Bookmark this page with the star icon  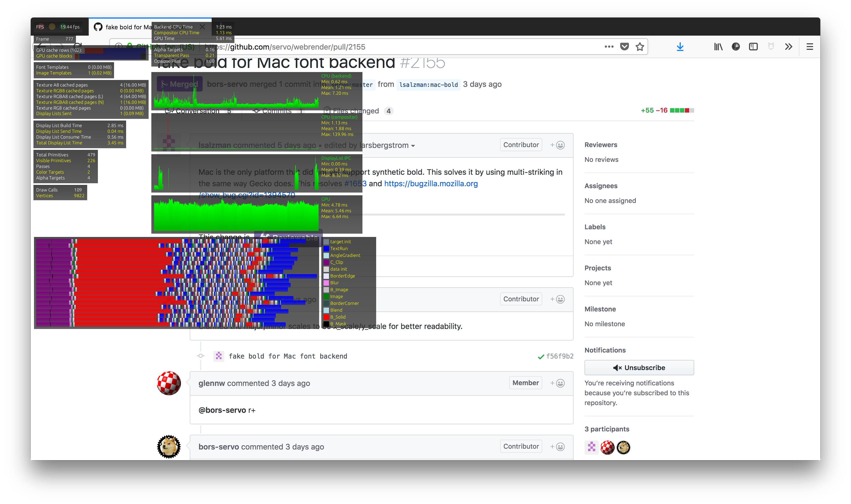click(640, 47)
